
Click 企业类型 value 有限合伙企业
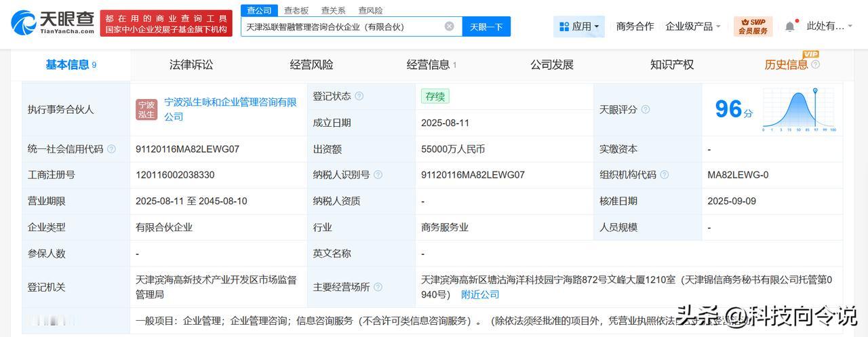[164, 228]
